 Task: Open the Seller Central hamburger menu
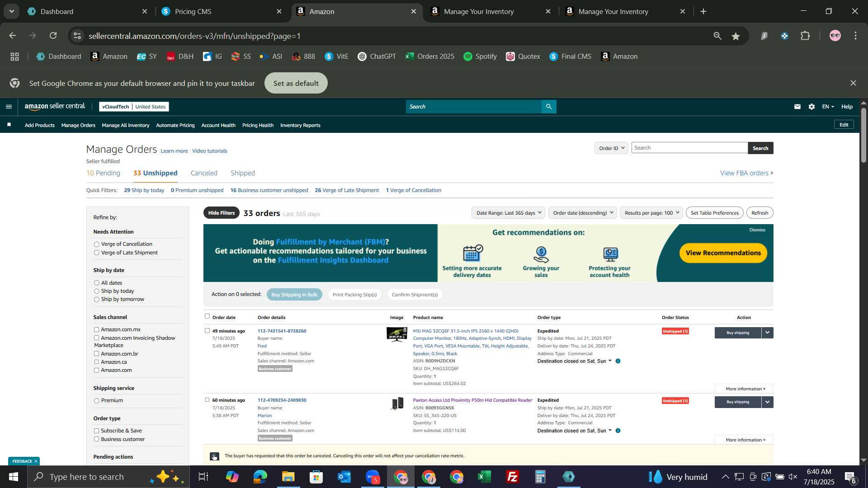coord(9,107)
